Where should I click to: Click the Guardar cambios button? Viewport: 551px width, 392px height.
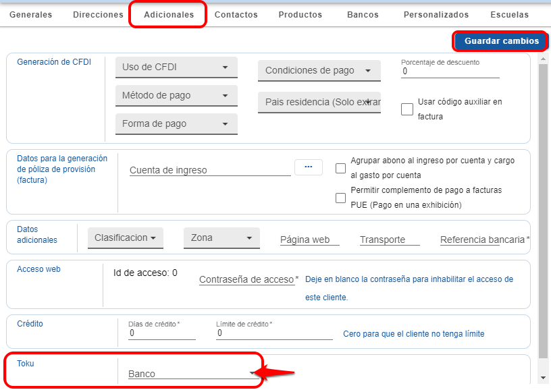coord(500,41)
